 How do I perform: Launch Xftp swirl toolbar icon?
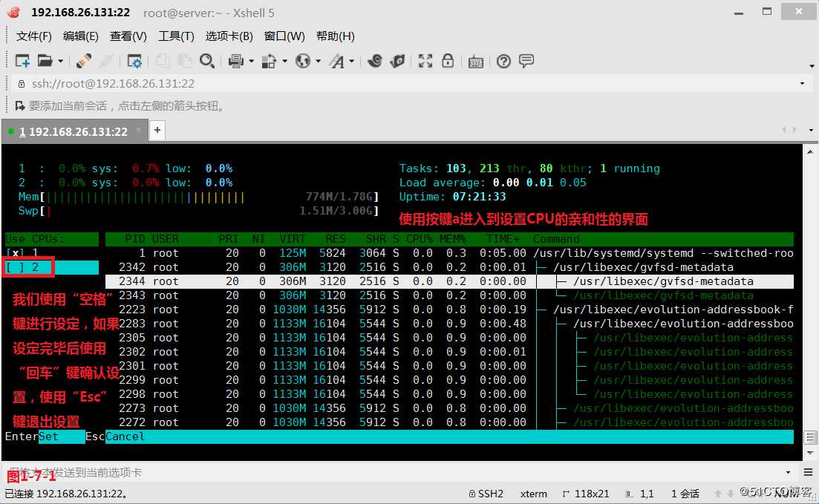tap(374, 61)
